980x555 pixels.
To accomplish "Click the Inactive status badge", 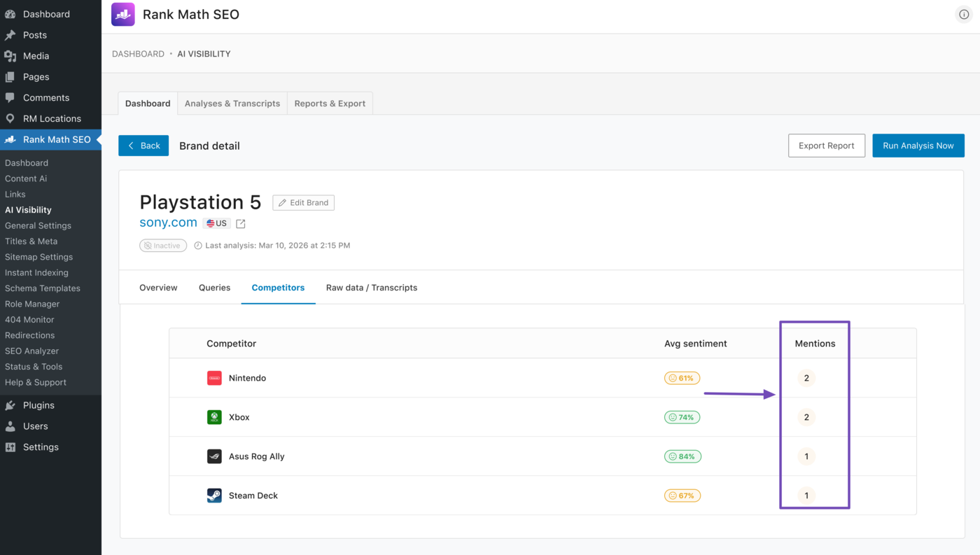I will coord(163,246).
